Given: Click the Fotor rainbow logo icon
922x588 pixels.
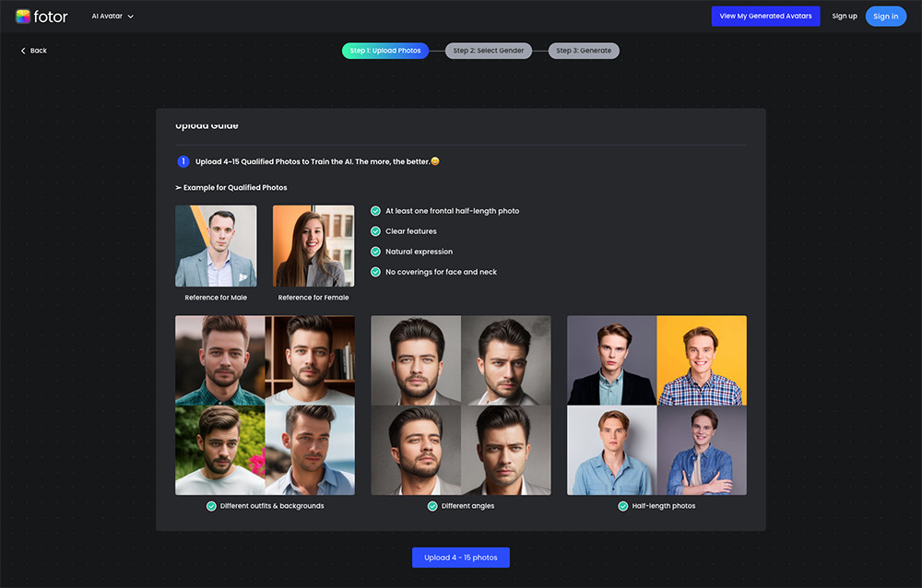Looking at the screenshot, I should [23, 17].
